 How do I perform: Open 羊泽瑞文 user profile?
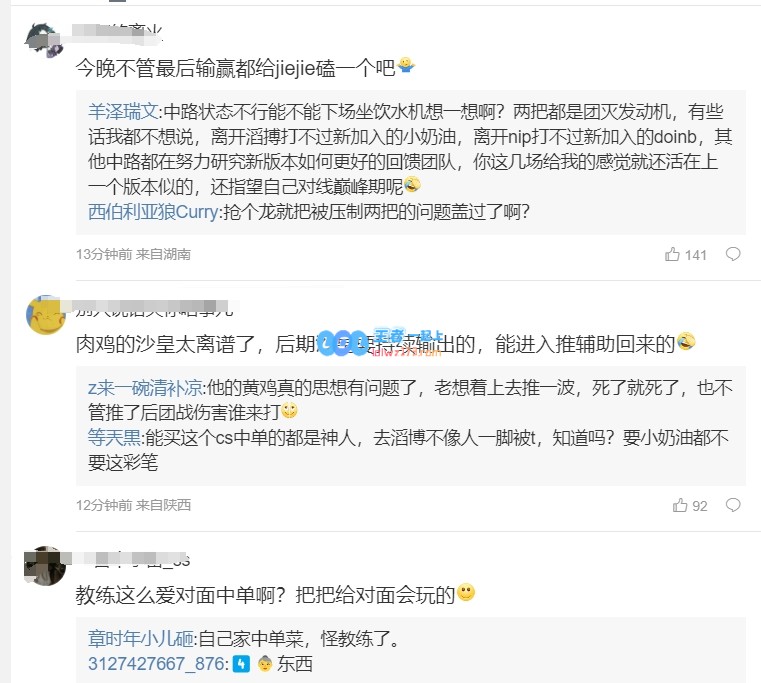(x=123, y=112)
